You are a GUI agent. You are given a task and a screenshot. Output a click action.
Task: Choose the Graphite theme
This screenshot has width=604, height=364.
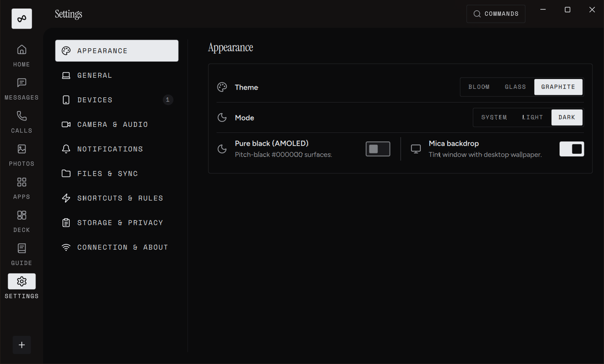pyautogui.click(x=558, y=87)
